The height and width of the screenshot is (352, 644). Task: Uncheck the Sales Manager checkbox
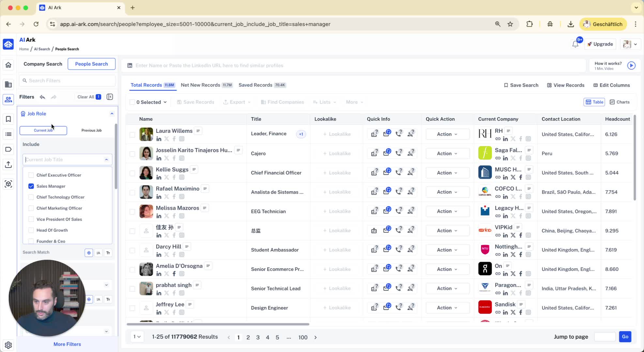(31, 186)
